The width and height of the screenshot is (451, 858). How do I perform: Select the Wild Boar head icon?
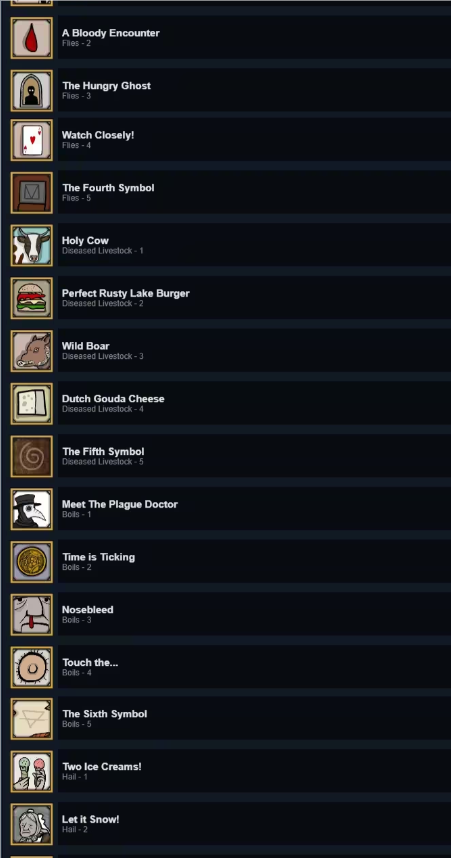32,351
